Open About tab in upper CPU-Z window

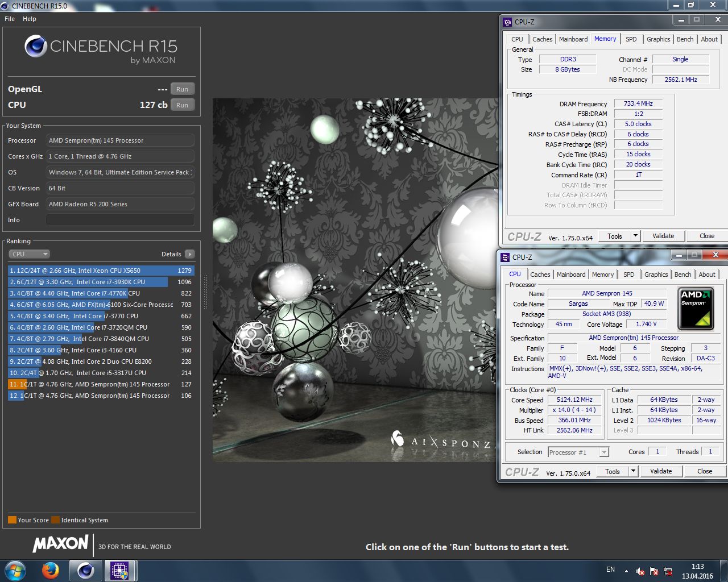pos(709,39)
